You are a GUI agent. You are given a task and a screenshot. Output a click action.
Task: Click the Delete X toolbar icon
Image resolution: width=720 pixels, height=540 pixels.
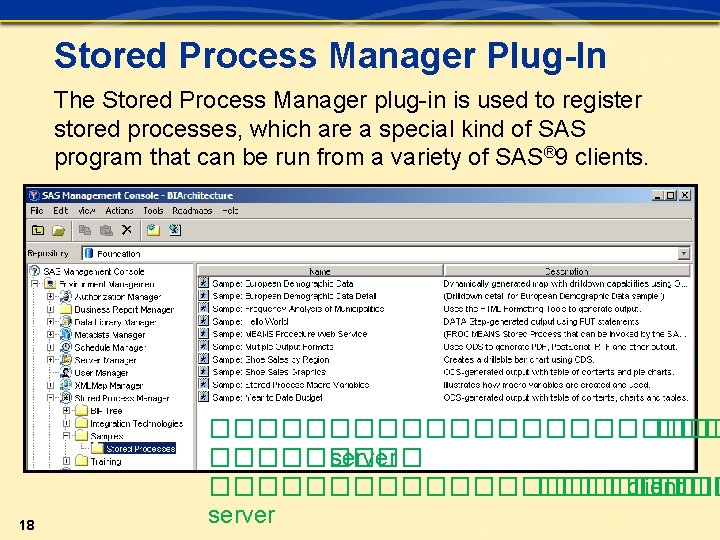click(127, 230)
